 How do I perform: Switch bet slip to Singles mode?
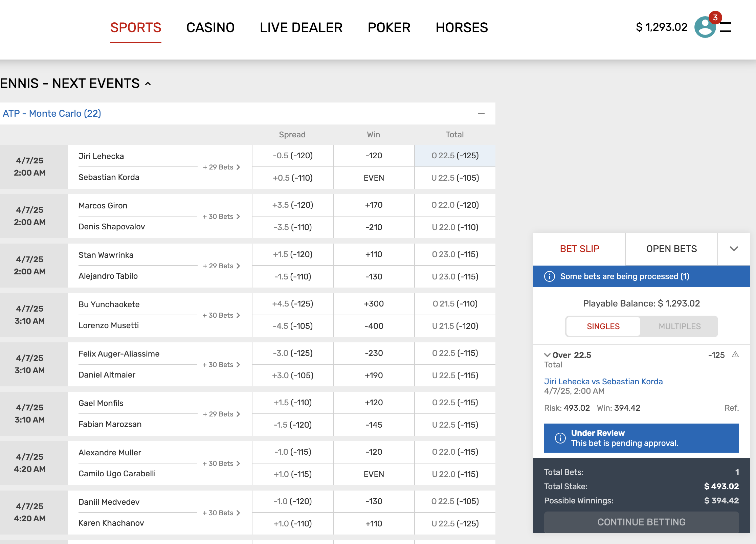(603, 326)
